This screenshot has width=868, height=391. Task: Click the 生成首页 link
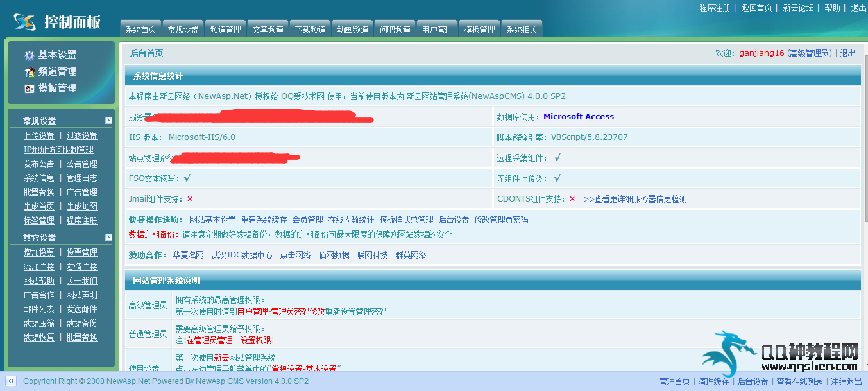tap(39, 206)
